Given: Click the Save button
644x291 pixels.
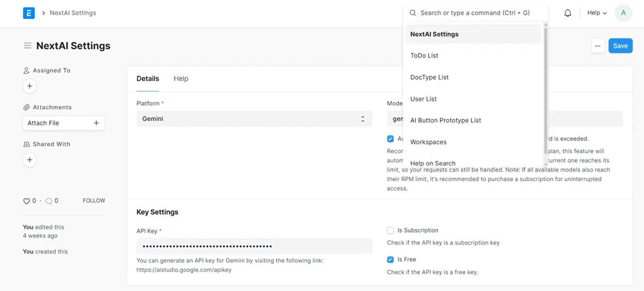Looking at the screenshot, I should [x=620, y=46].
